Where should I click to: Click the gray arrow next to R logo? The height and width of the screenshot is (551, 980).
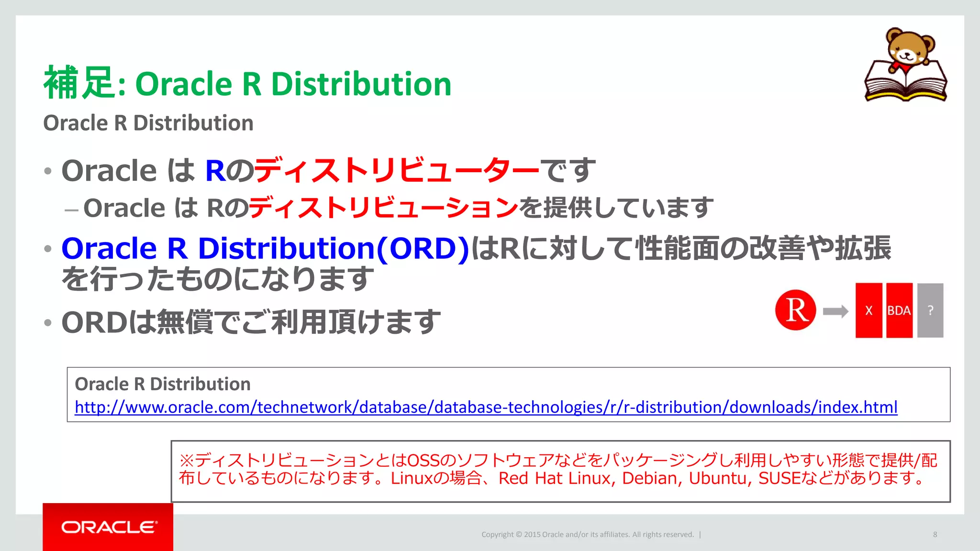[x=835, y=311]
